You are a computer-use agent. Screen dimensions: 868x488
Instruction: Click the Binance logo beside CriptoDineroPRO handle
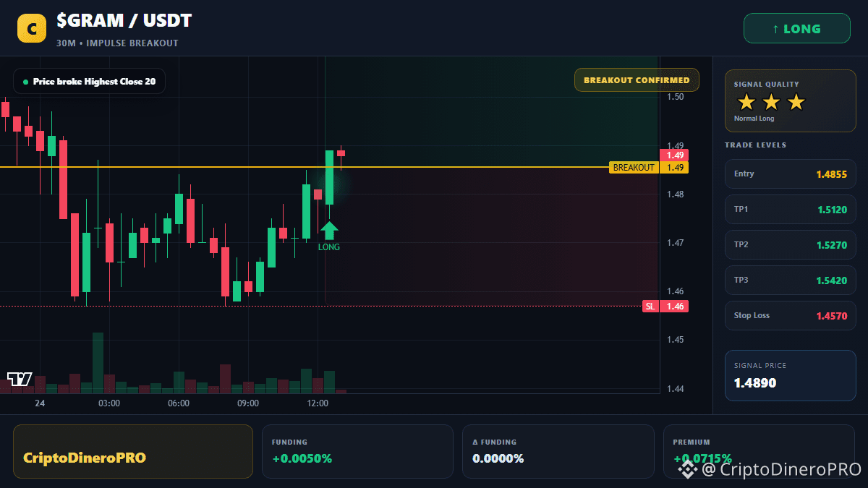pyautogui.click(x=686, y=469)
